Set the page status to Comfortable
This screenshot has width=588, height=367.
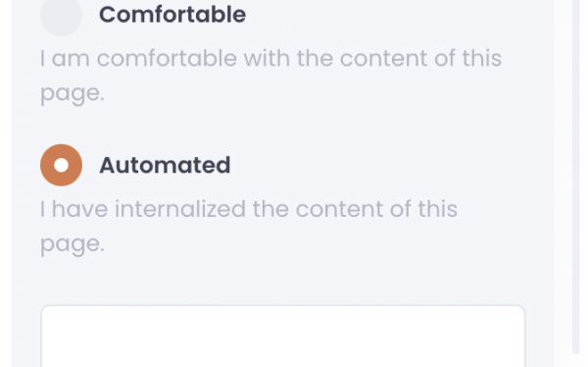coord(61,15)
